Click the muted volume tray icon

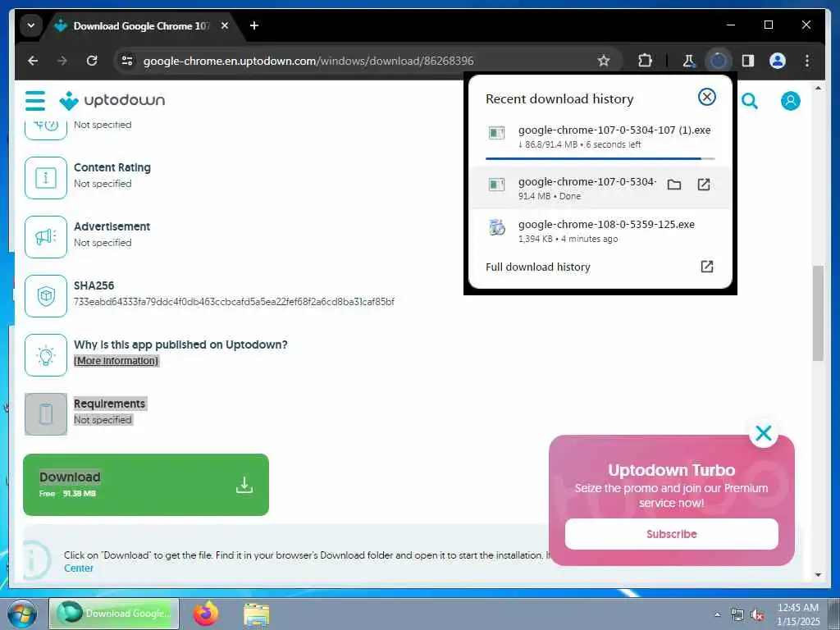757,615
